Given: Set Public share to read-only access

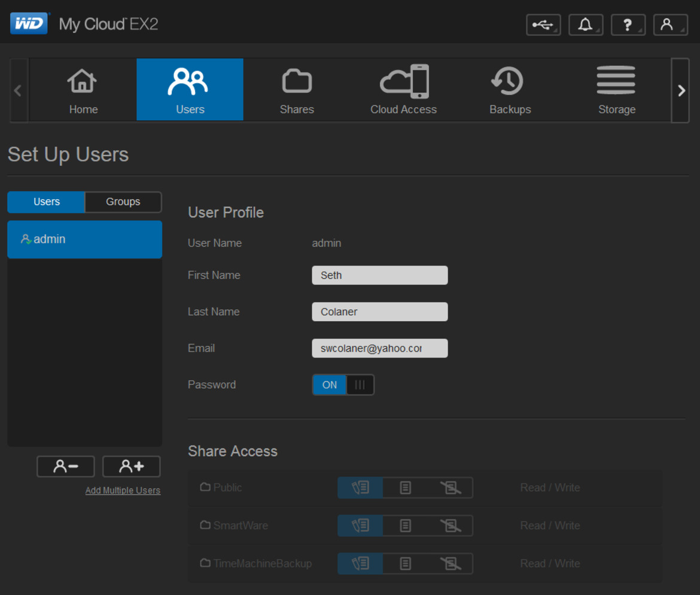Looking at the screenshot, I should click(406, 487).
